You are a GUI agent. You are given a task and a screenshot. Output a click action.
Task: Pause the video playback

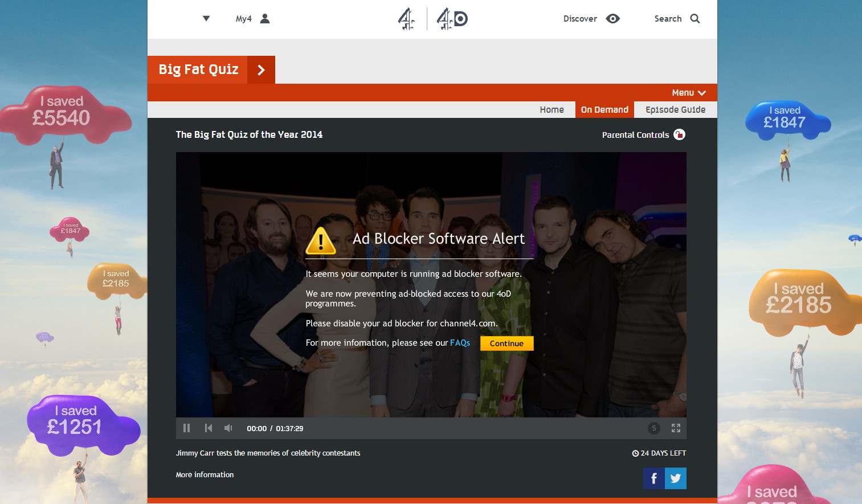coord(186,428)
